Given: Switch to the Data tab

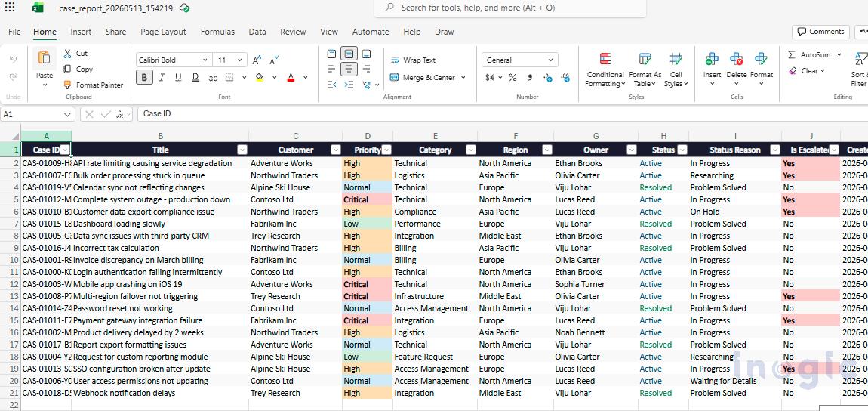Looking at the screenshot, I should click(x=257, y=32).
